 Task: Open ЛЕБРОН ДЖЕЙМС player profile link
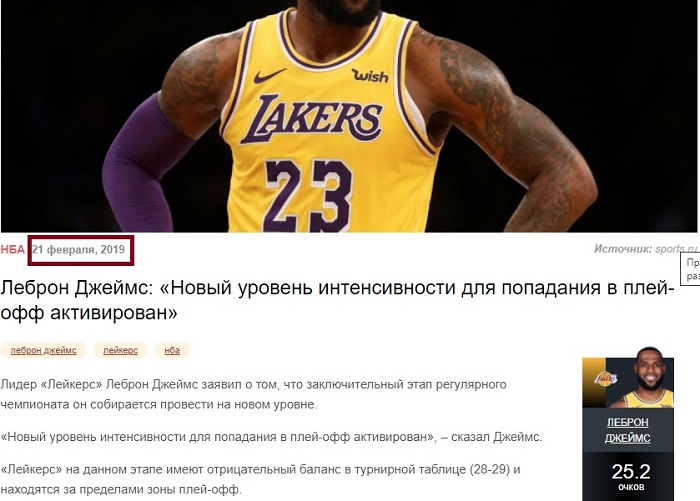628,430
